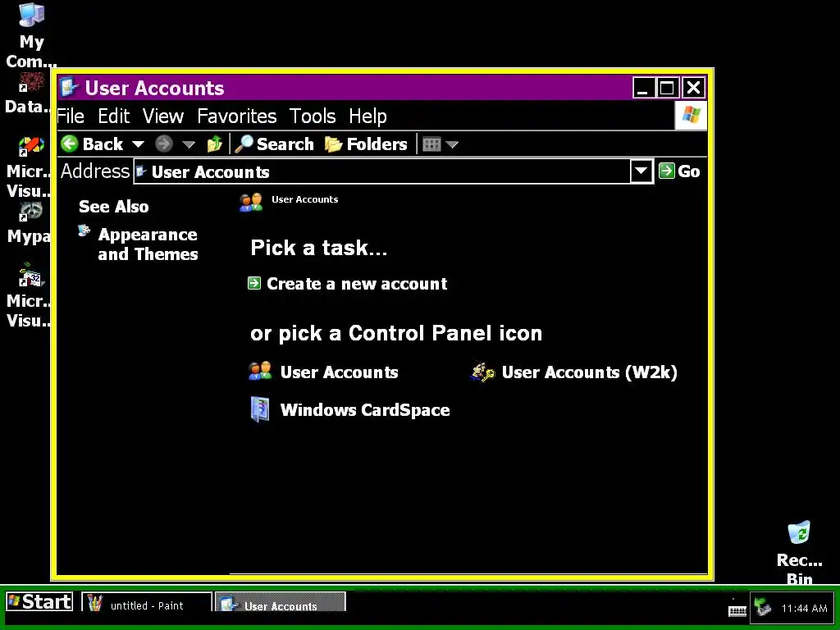Open User Accounts (W2k) link

click(589, 372)
